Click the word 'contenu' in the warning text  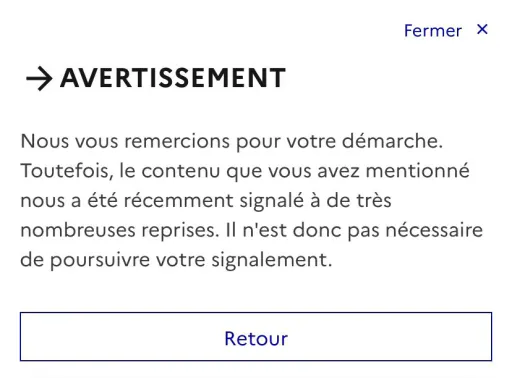(x=181, y=171)
